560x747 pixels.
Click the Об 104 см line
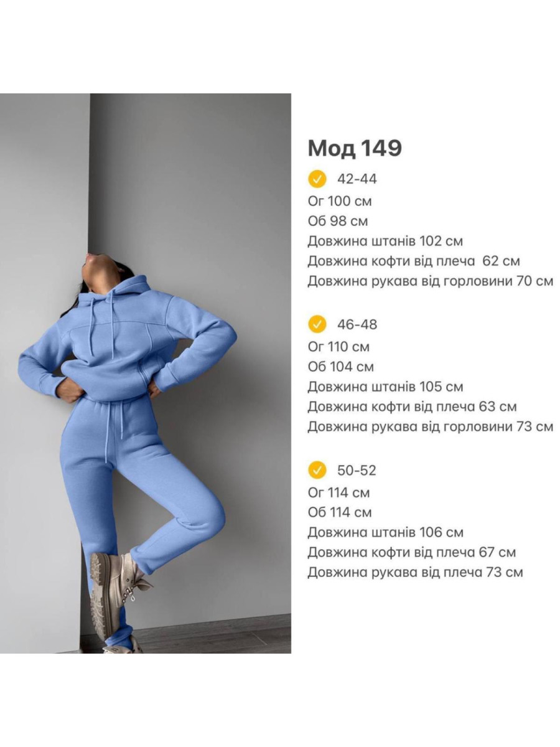pyautogui.click(x=341, y=367)
